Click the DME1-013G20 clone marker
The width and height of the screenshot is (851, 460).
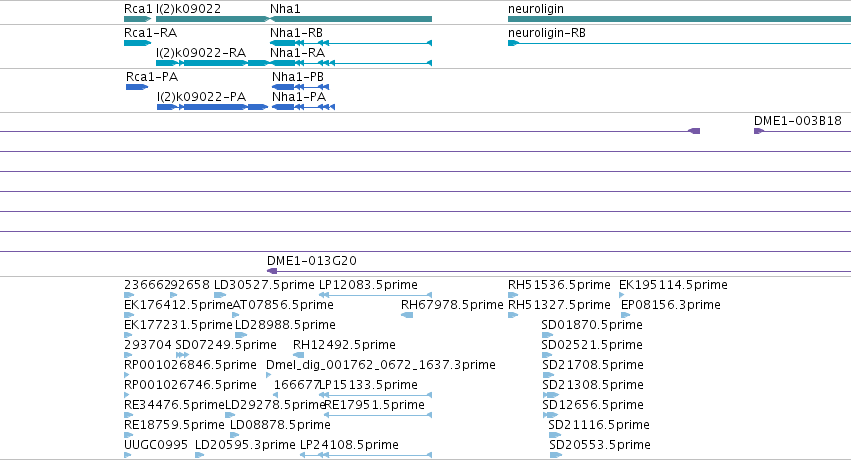[x=272, y=271]
